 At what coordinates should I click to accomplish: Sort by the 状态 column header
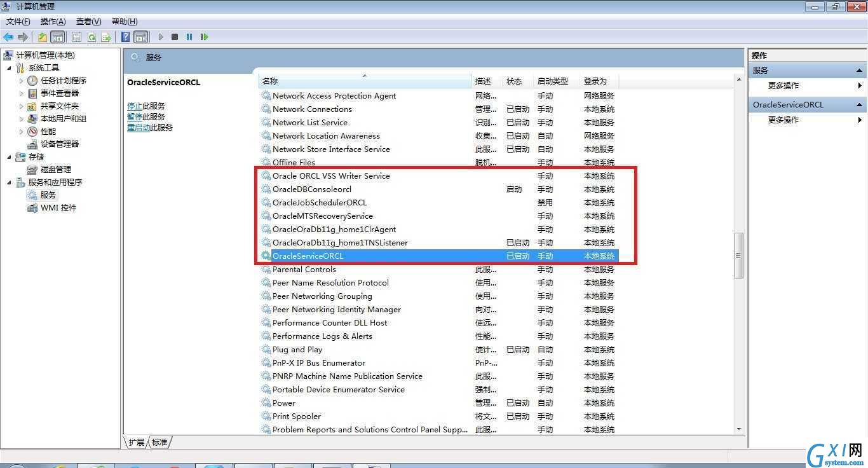(x=518, y=81)
